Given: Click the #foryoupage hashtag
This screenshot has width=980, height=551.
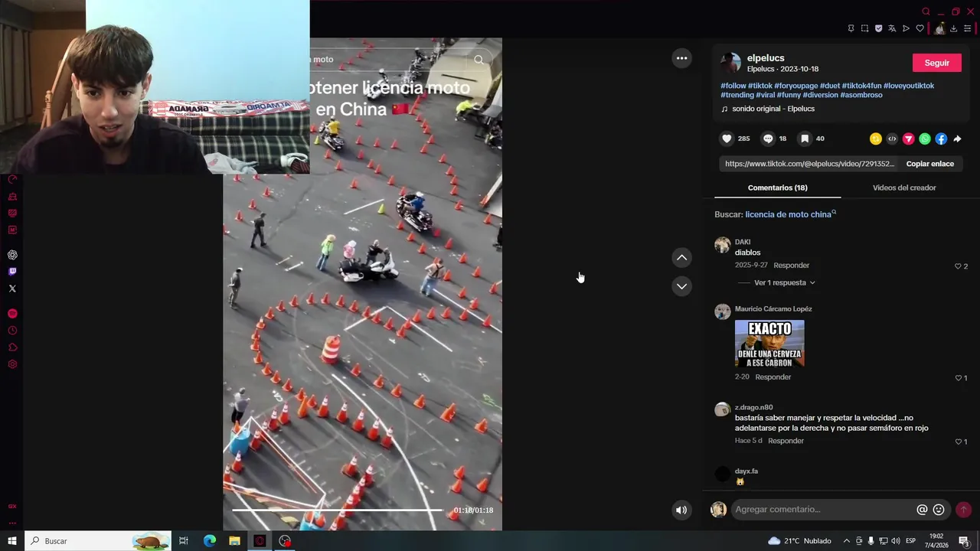Looking at the screenshot, I should 795,86.
